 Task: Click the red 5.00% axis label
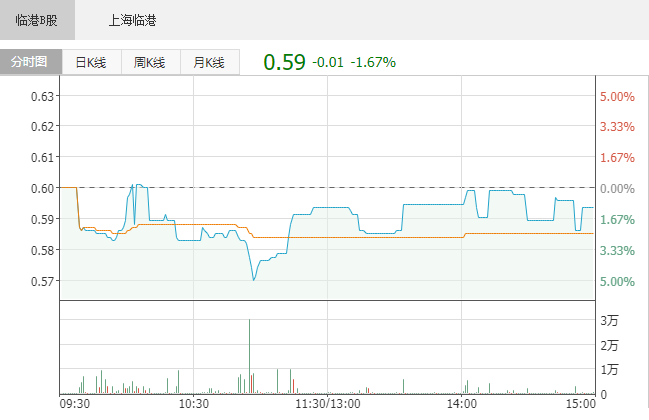point(617,96)
